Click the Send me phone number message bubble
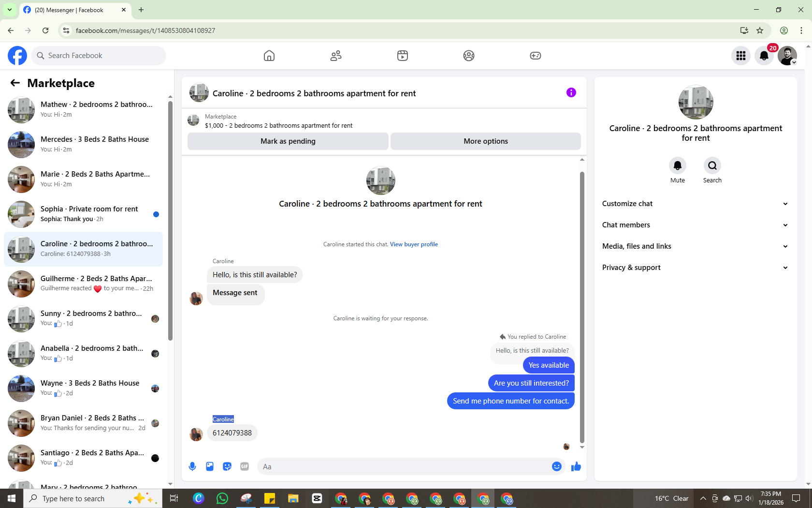This screenshot has width=812, height=508. [511, 401]
